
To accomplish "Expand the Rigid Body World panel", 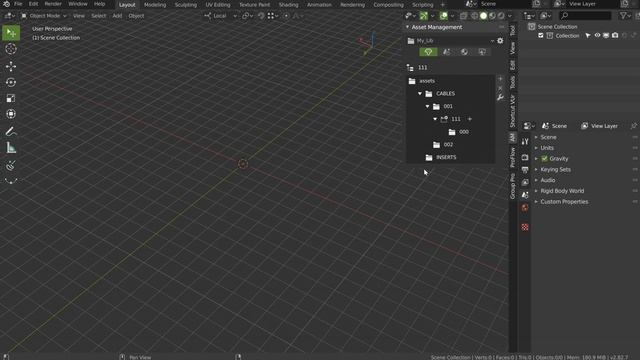I will click(x=562, y=191).
